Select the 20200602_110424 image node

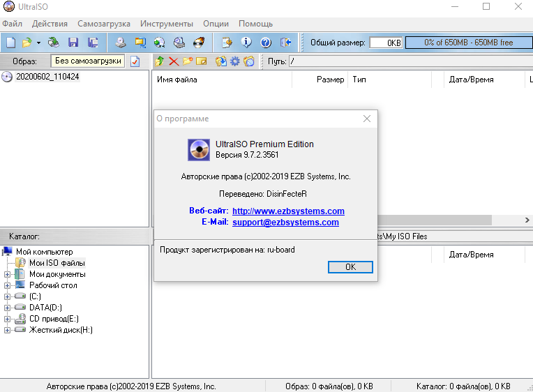coord(47,77)
